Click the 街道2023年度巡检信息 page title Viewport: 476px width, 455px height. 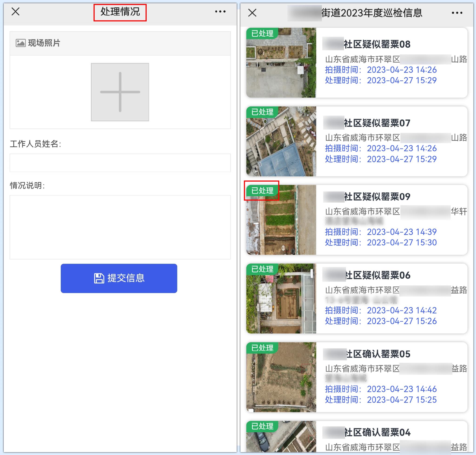pyautogui.click(x=372, y=13)
